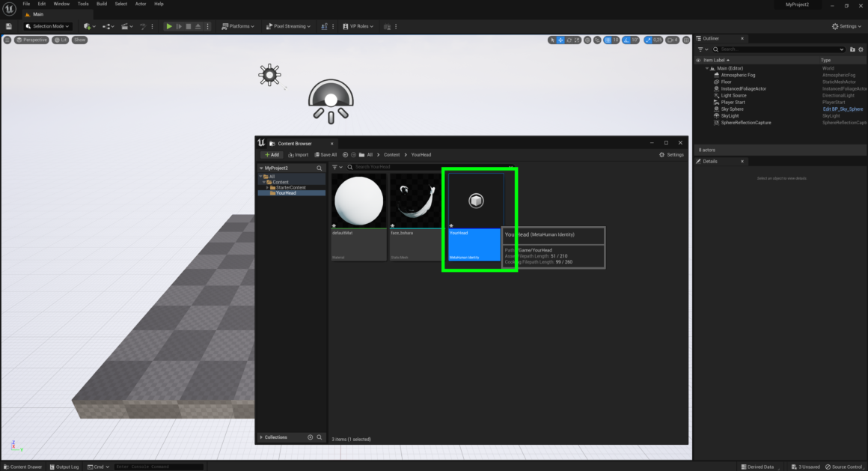Click Save All in Content Browser
Screen dimensions: 868x471
pos(325,154)
